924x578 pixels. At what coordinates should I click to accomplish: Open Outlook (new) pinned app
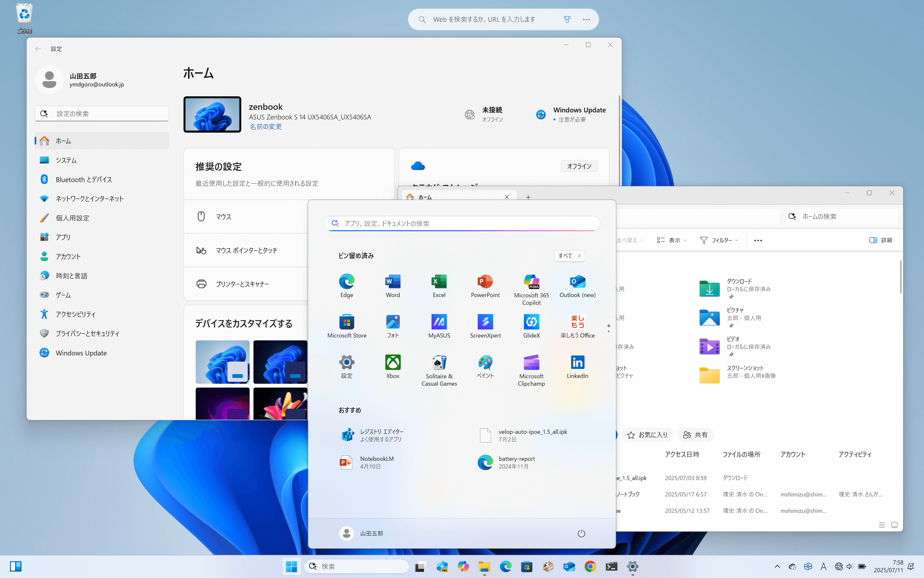577,285
